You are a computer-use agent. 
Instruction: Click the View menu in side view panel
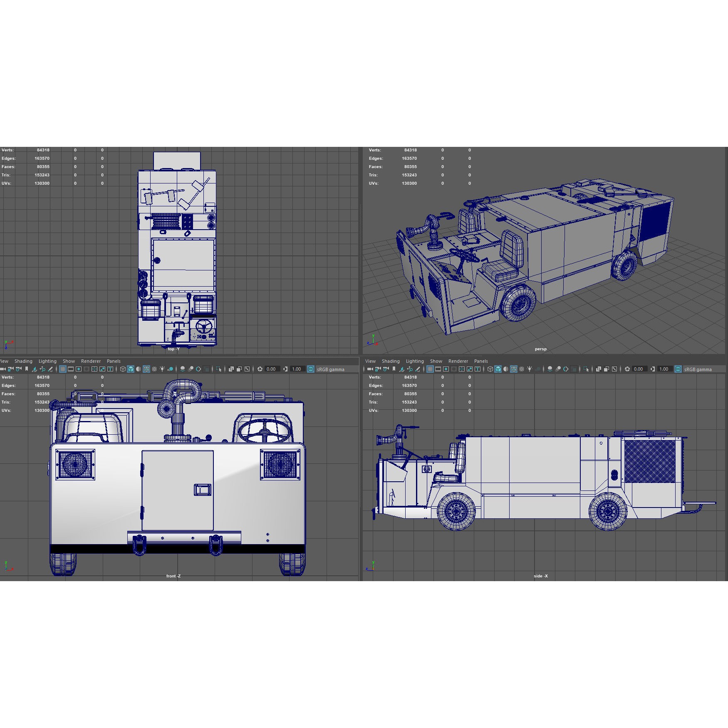(x=371, y=361)
